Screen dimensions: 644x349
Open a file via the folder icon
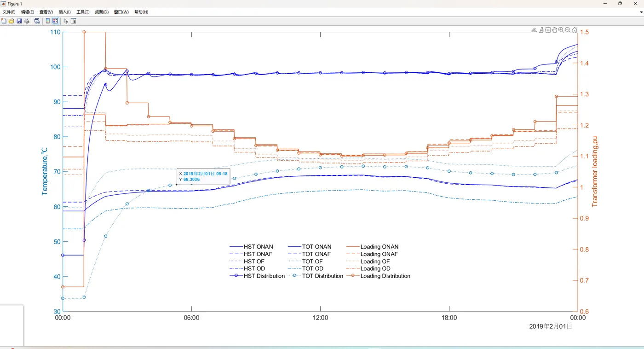click(x=11, y=21)
